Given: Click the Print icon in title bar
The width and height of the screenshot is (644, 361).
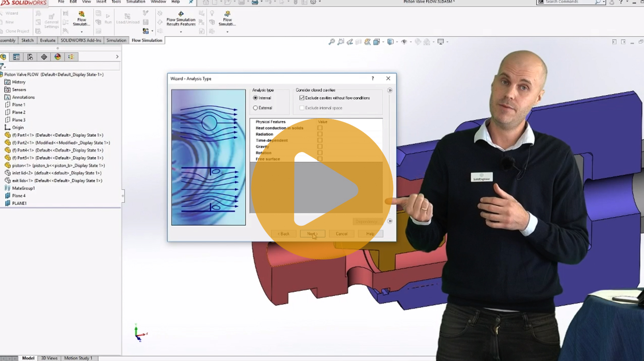Looking at the screenshot, I should [x=255, y=3].
